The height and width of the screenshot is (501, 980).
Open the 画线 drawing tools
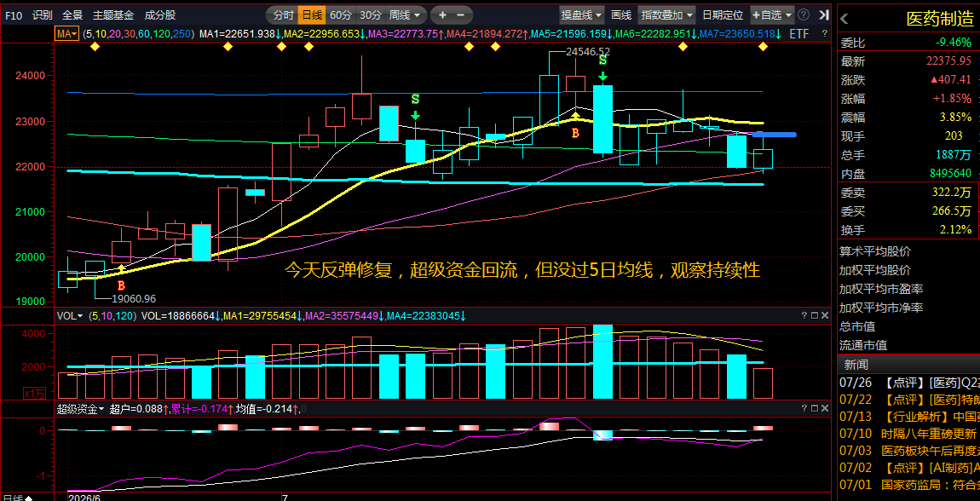point(620,14)
